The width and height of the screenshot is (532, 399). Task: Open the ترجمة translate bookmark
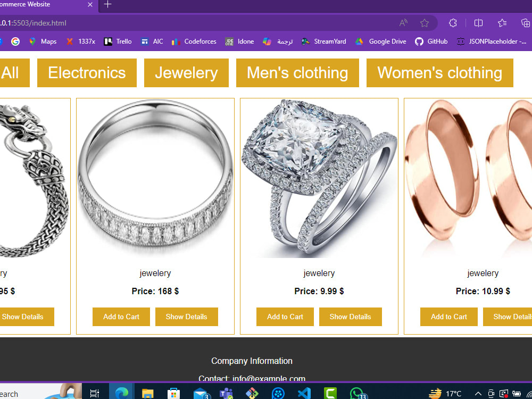(x=278, y=41)
